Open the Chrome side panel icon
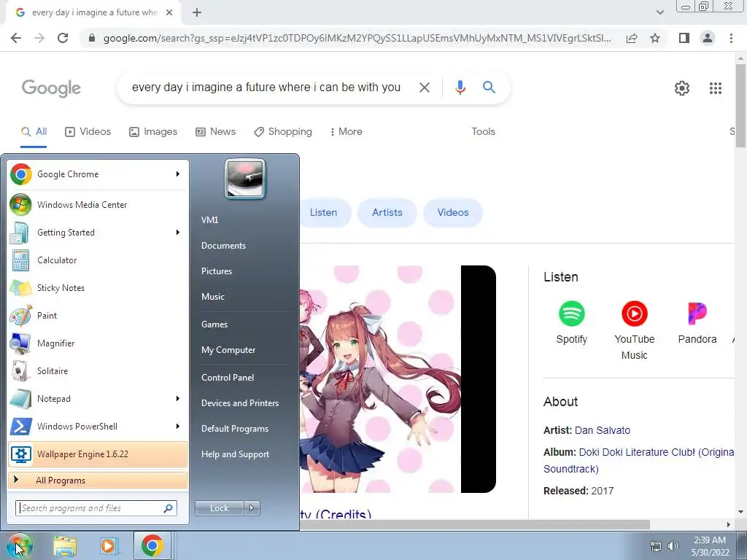 click(684, 38)
